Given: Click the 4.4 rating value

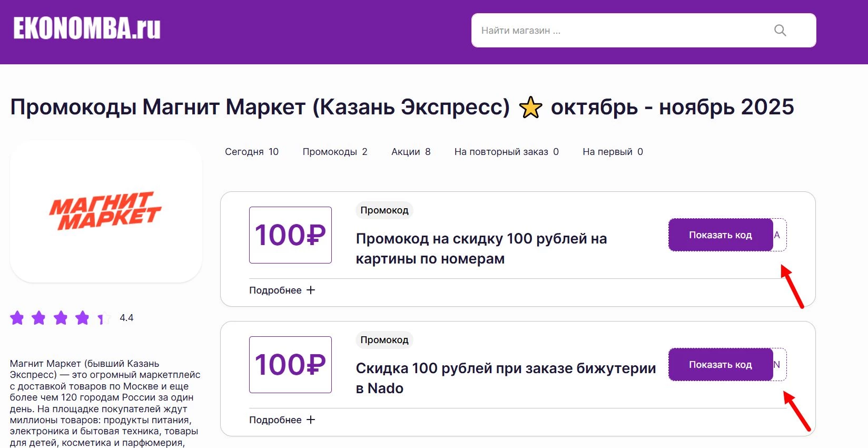Looking at the screenshot, I should point(126,318).
